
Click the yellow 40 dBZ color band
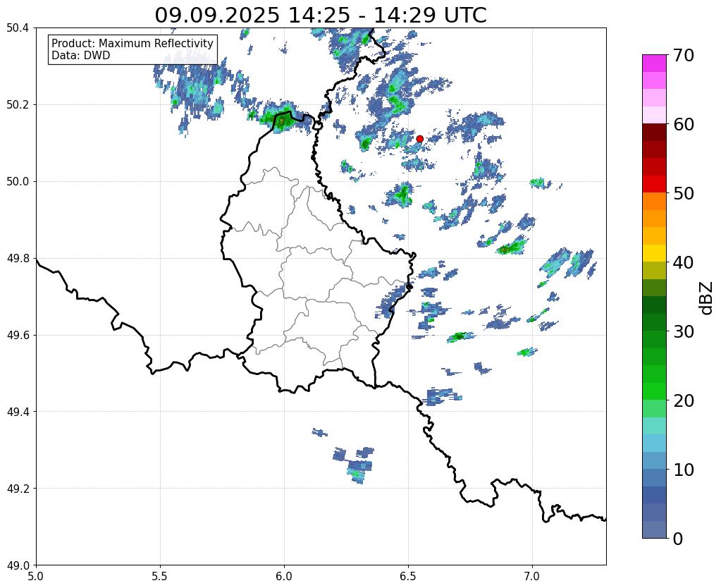pos(654,253)
